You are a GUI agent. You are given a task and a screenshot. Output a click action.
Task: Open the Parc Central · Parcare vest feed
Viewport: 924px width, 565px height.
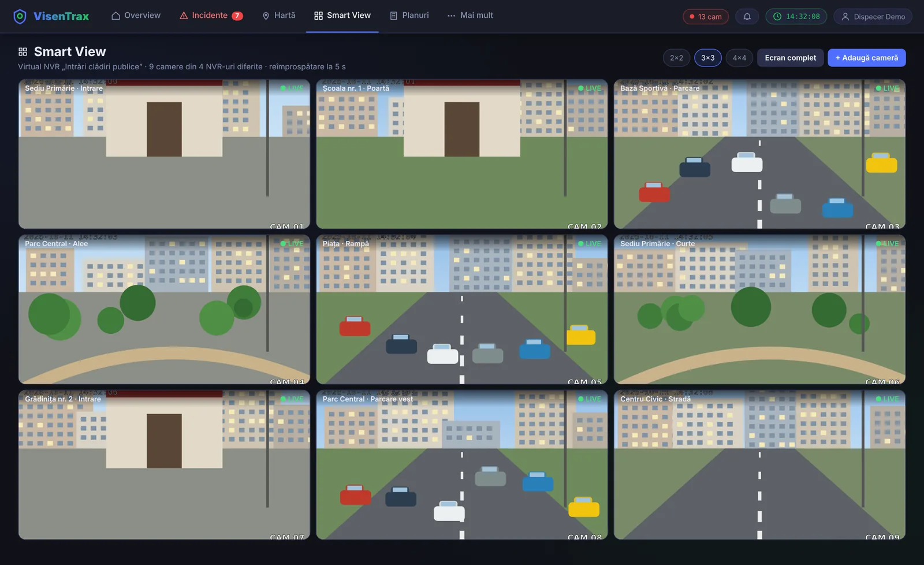click(462, 465)
